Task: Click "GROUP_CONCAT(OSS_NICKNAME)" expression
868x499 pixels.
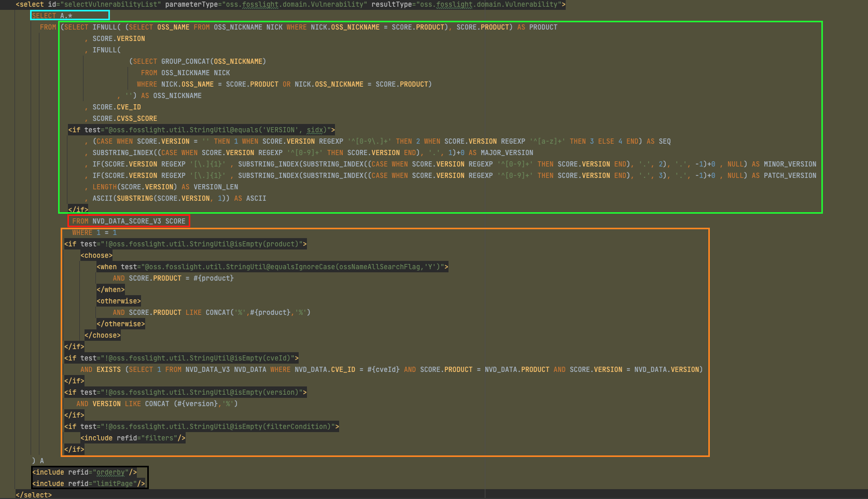Action: (x=214, y=61)
